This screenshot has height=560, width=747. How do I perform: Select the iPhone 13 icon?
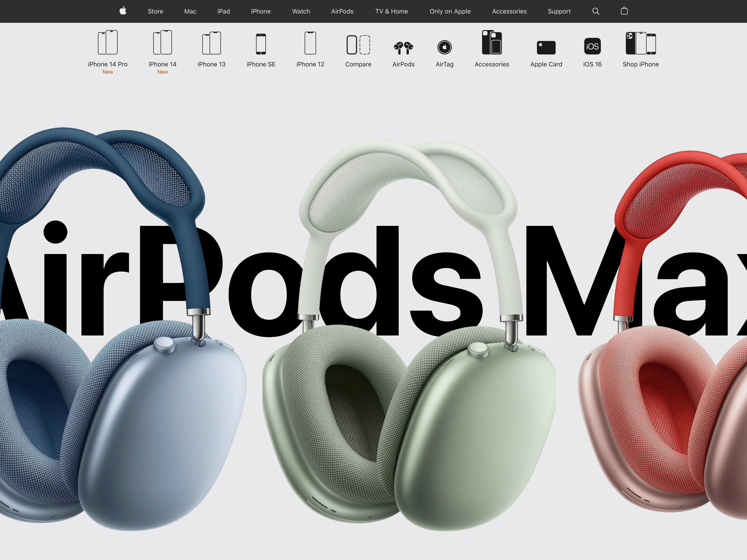pos(211,43)
